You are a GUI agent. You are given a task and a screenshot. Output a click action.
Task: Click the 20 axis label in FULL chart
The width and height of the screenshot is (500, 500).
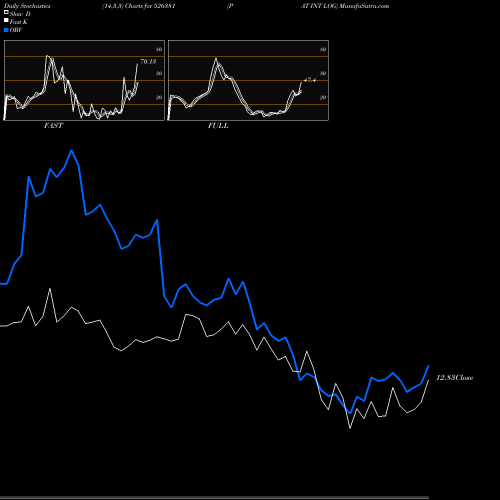pyautogui.click(x=323, y=98)
